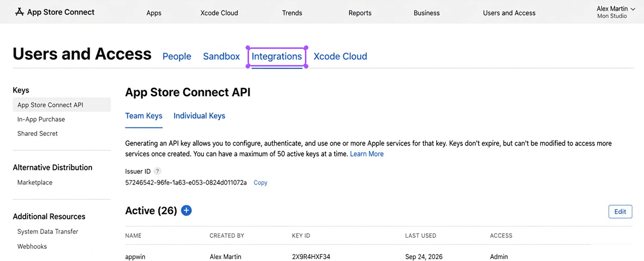Click the Issuer ID question mark help icon
Image resolution: width=644 pixels, height=261 pixels.
pyautogui.click(x=157, y=171)
